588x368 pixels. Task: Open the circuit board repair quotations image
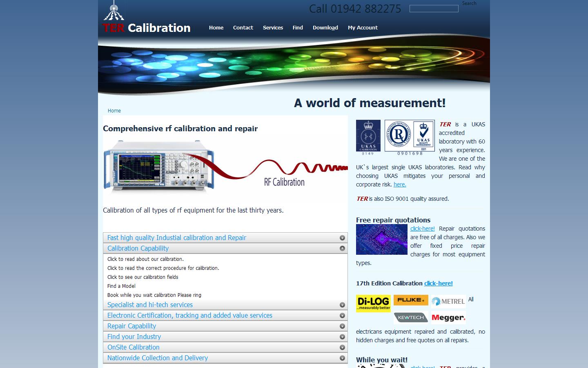tap(382, 240)
